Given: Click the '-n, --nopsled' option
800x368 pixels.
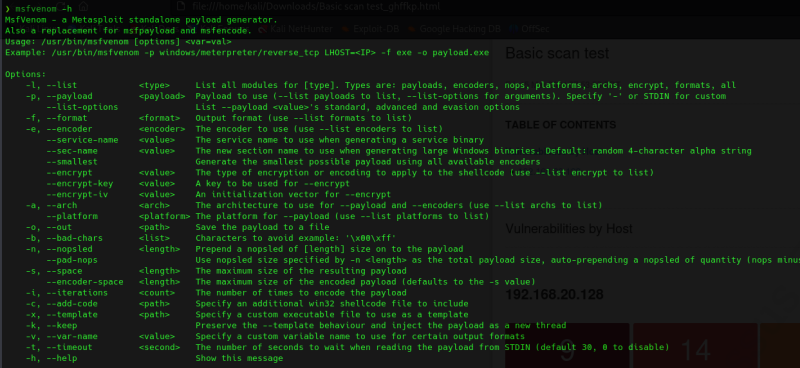Looking at the screenshot, I should 59,249.
